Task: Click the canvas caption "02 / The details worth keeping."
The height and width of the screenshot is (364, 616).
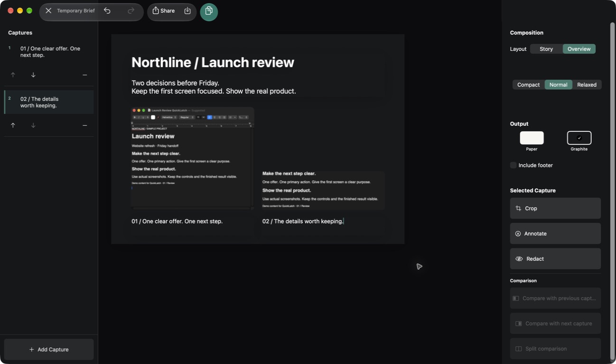Action: [303, 221]
